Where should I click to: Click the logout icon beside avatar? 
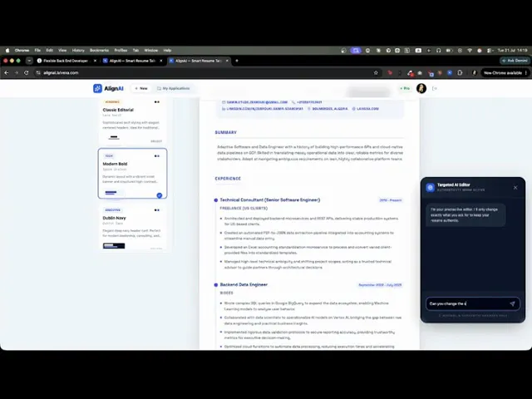point(435,89)
